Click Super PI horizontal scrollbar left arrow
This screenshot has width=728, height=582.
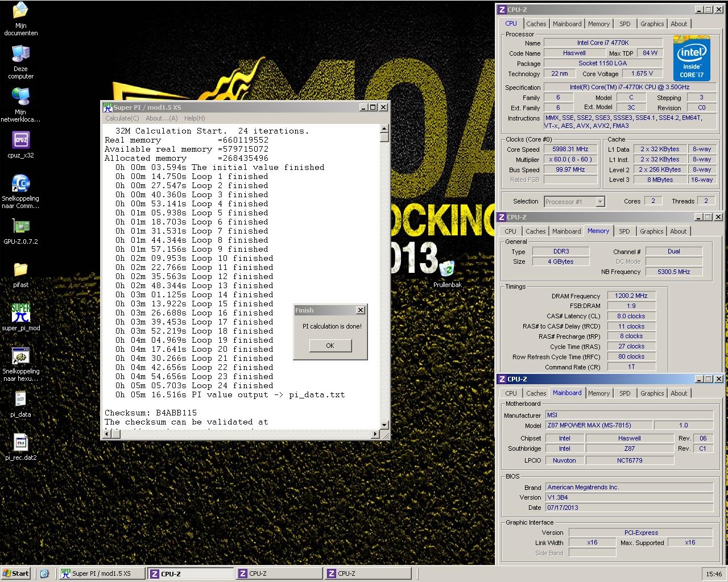tap(107, 434)
